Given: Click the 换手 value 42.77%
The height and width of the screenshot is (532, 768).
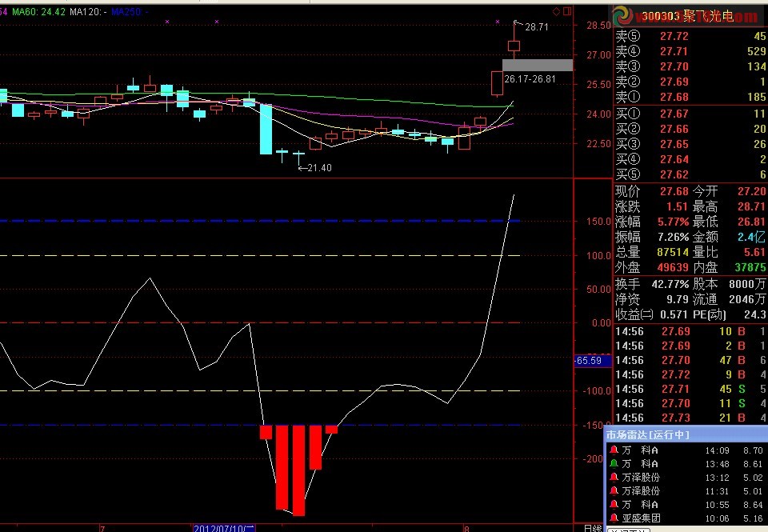Looking at the screenshot, I should tap(670, 284).
